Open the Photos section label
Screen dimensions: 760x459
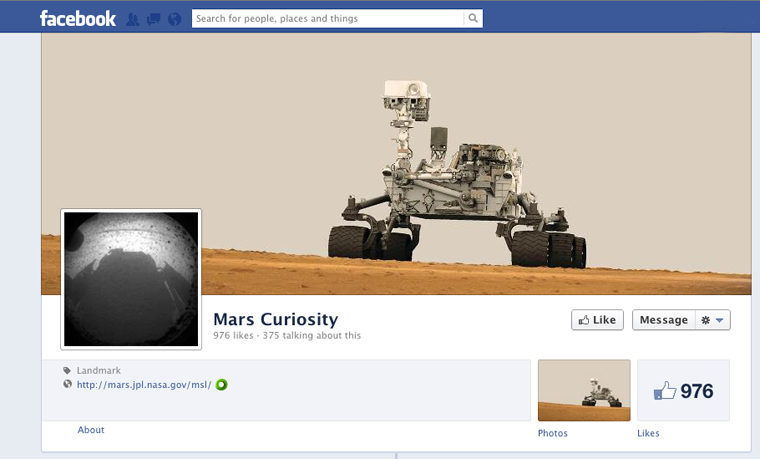(x=553, y=433)
